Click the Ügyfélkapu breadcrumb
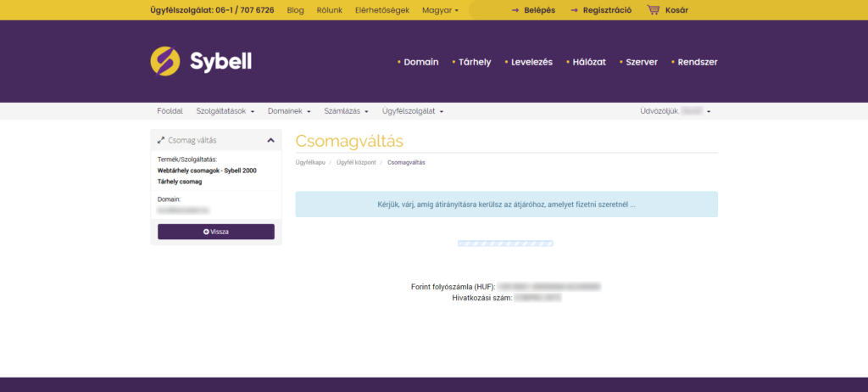Viewport: 868px width, 392px height. pyautogui.click(x=310, y=162)
